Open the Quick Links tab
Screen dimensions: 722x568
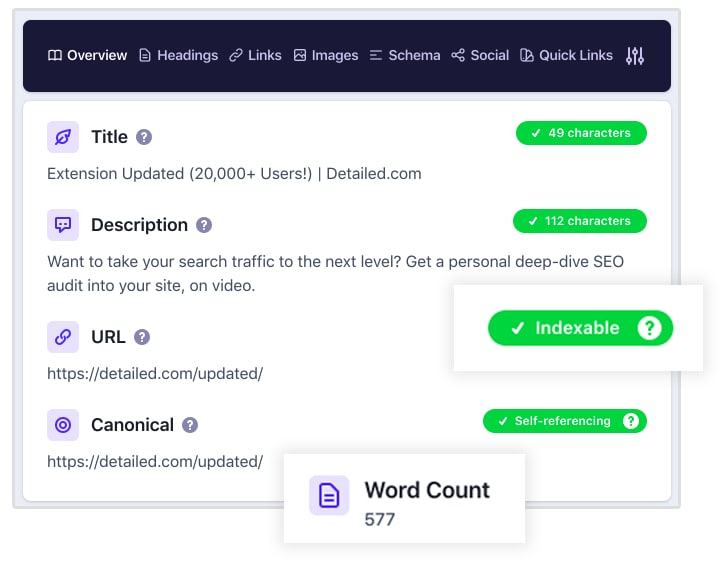[x=566, y=55]
